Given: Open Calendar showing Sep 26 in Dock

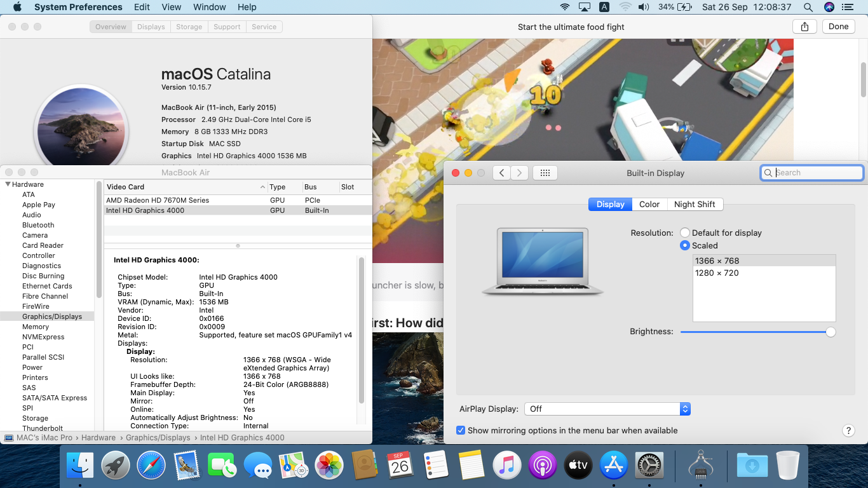Looking at the screenshot, I should coord(400,466).
